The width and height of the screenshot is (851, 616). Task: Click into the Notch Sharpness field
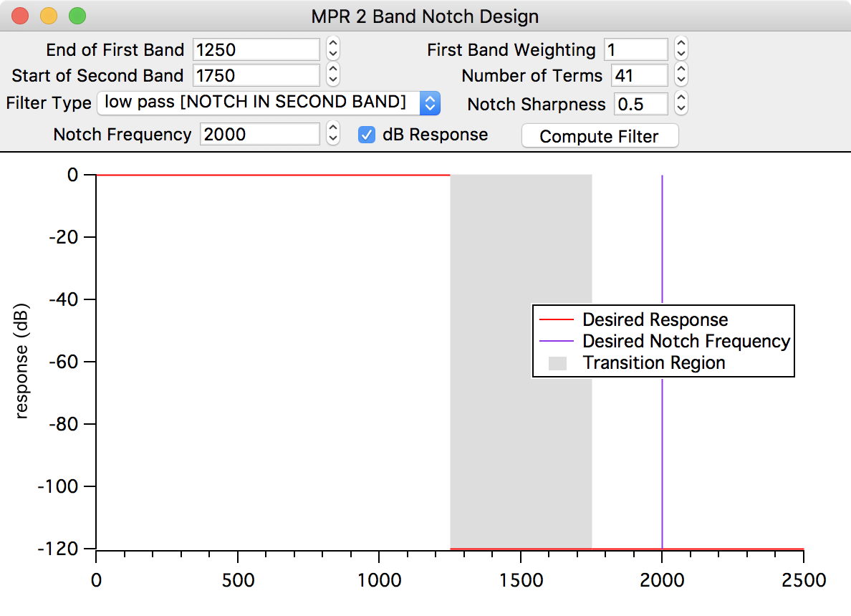click(640, 104)
